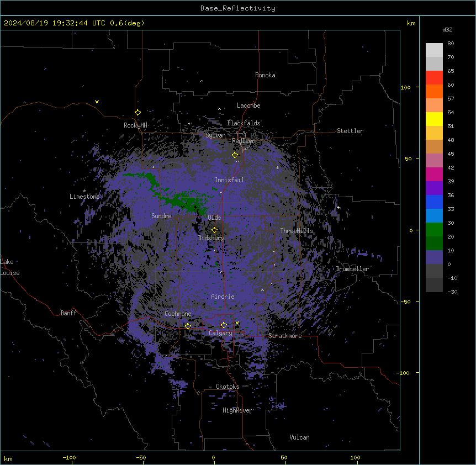Select the yellow diamond marker below RedDeer
The image size is (476, 465).
(x=235, y=155)
